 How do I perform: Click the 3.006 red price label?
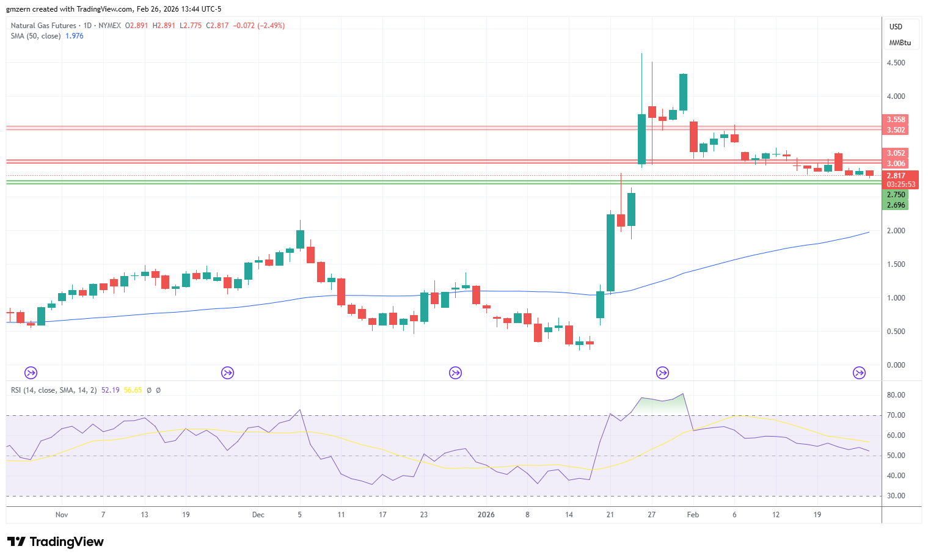tap(896, 164)
